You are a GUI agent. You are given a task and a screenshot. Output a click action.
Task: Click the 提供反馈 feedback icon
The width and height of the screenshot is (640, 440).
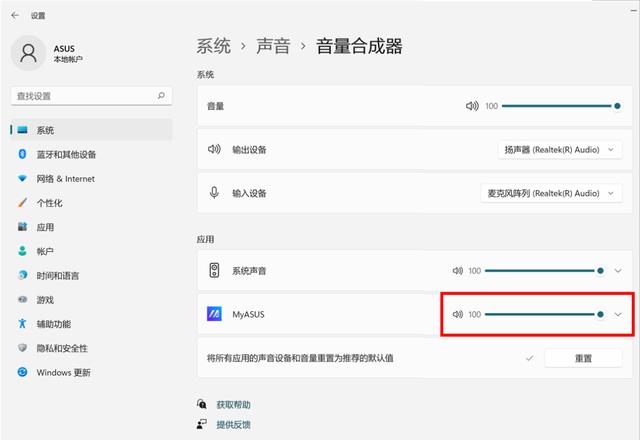coord(202,424)
